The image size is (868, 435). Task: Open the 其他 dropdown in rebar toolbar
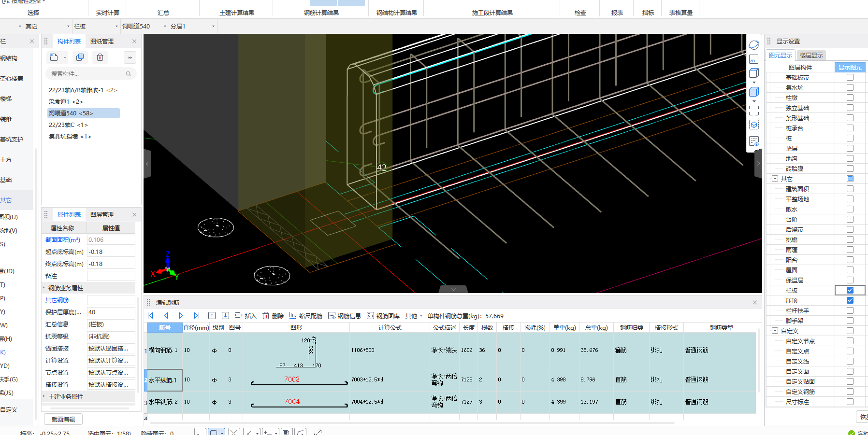pyautogui.click(x=414, y=316)
